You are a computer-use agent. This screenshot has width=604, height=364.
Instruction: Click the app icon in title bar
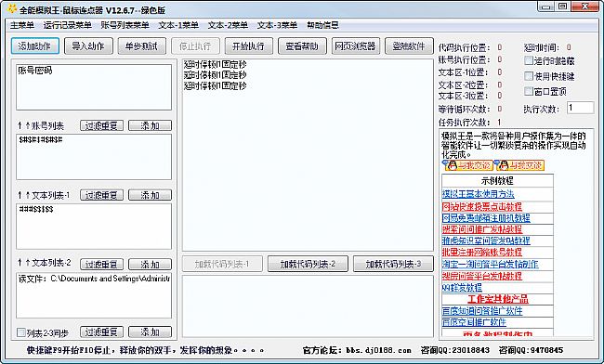[x=12, y=8]
